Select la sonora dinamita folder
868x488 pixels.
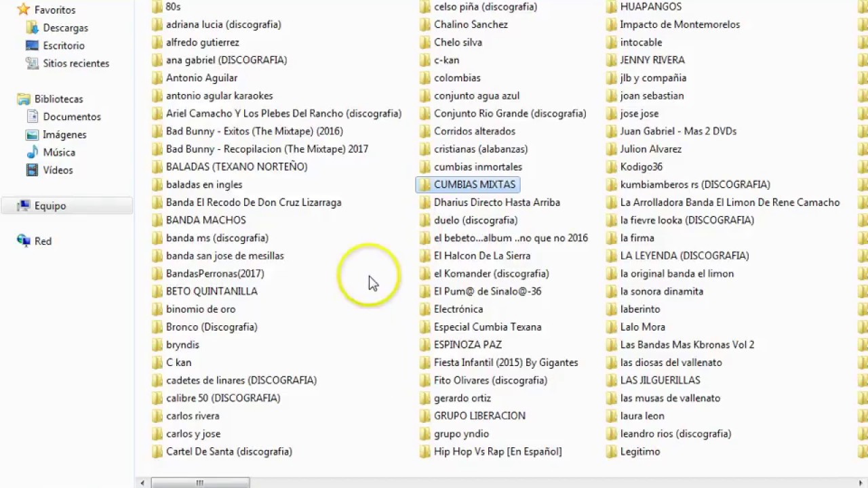click(x=662, y=291)
